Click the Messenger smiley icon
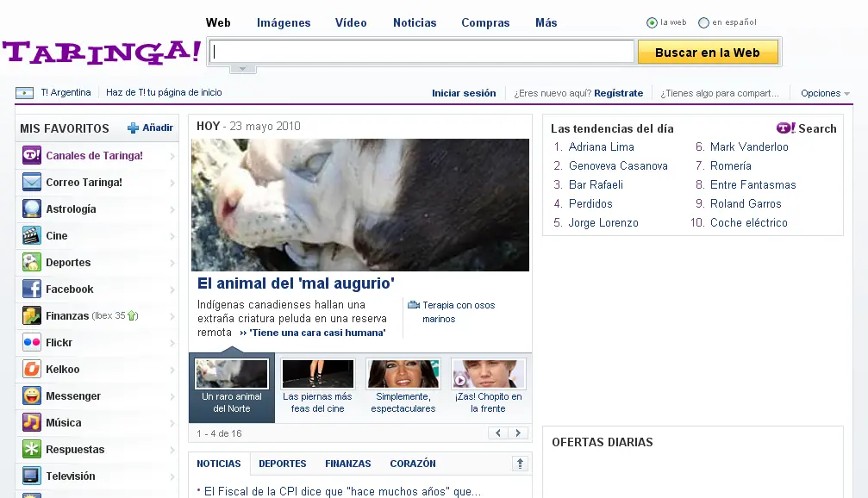Viewport: 868px width, 498px height. pos(32,395)
